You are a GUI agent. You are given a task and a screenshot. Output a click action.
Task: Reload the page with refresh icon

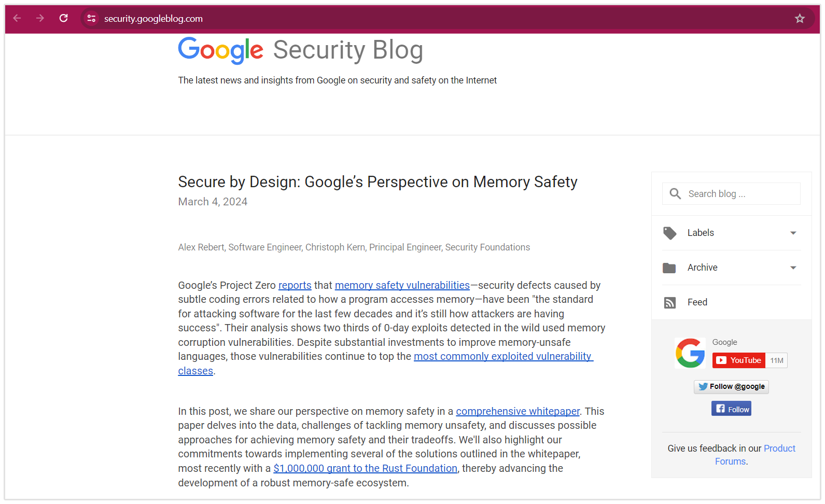coord(63,19)
